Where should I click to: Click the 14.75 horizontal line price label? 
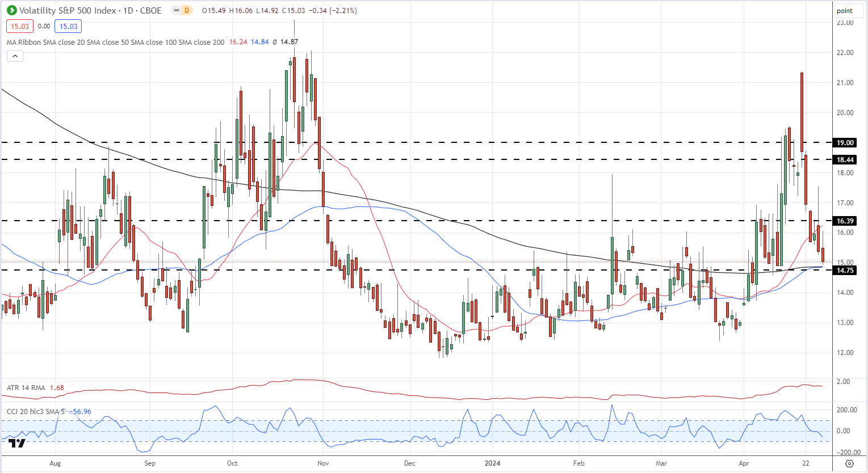point(845,271)
